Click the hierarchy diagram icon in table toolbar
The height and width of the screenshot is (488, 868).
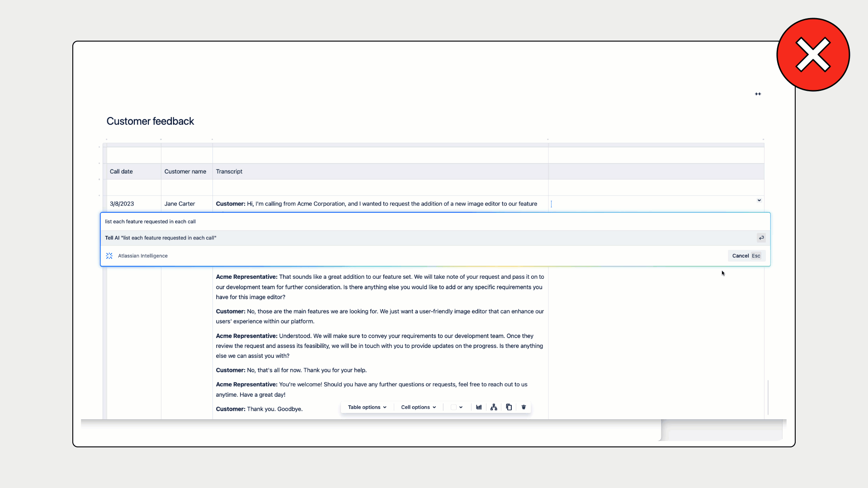(494, 407)
